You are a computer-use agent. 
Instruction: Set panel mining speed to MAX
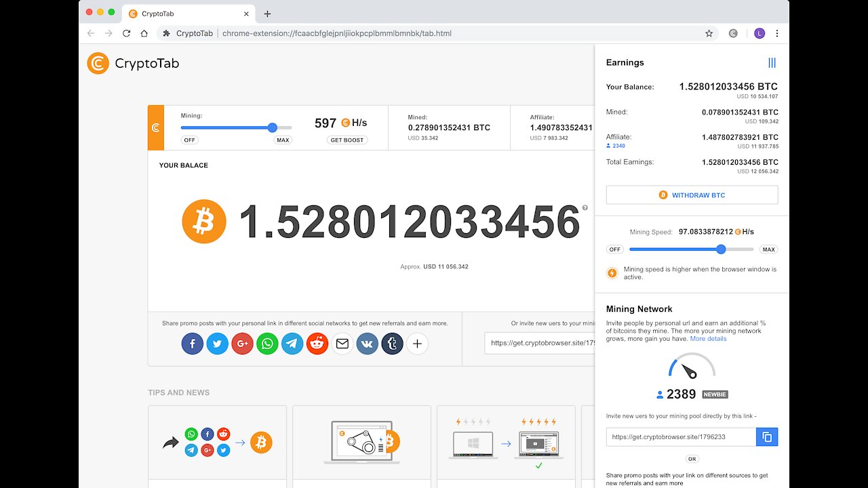click(768, 249)
